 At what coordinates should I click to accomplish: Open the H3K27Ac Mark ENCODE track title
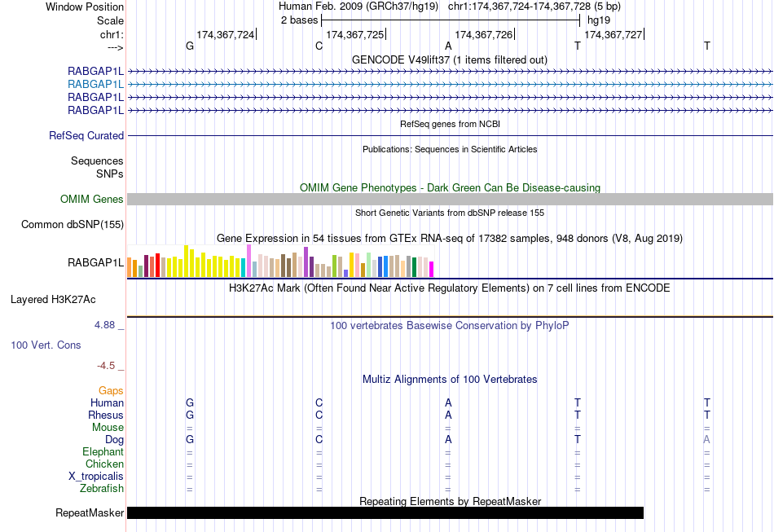449,288
